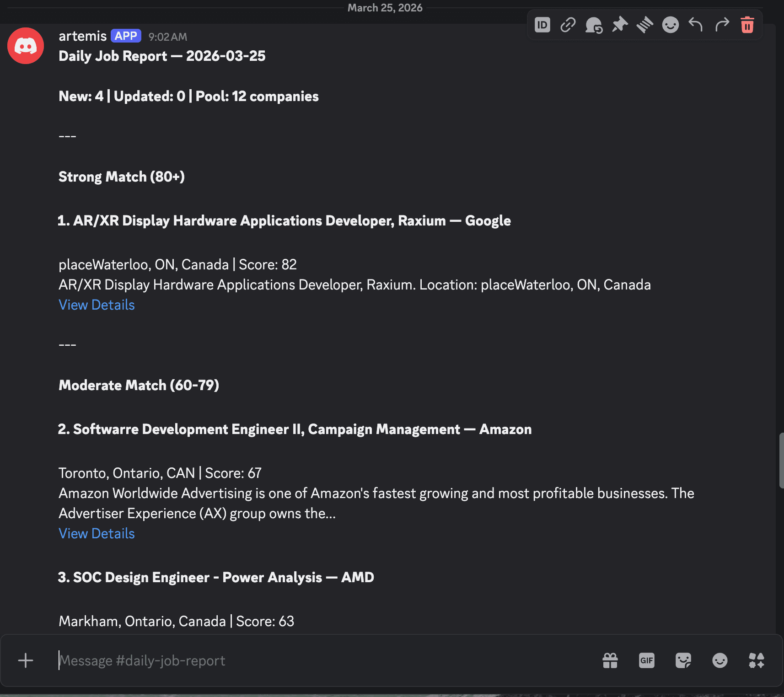This screenshot has height=697, width=784.
Task: Click the AR/XR Display Hardware Applications Developer title
Action: pos(284,220)
